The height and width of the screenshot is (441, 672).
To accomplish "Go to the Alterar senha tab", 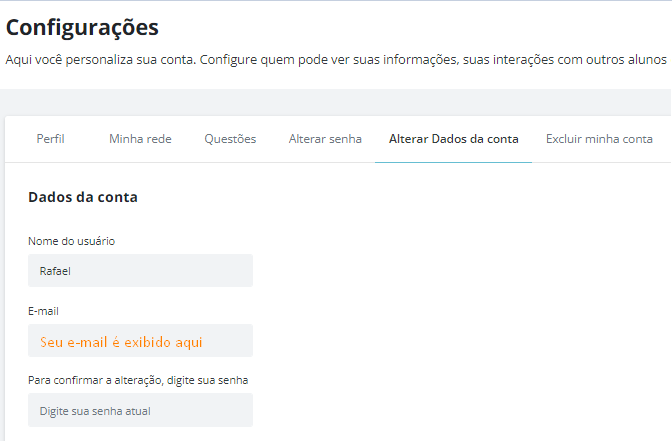I will (325, 139).
